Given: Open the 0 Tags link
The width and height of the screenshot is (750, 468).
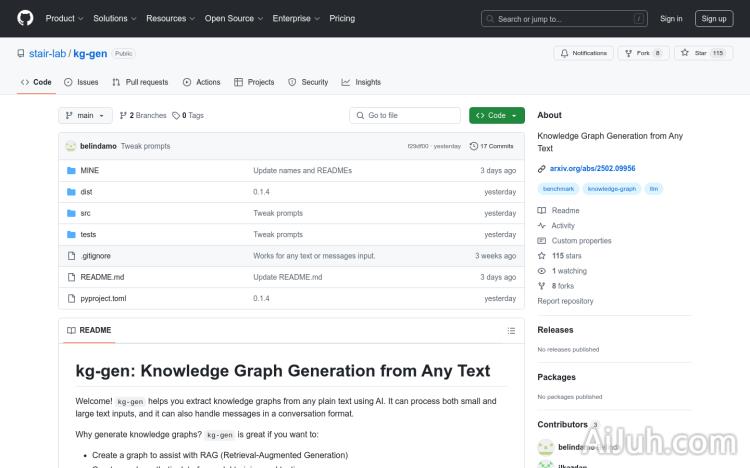Looking at the screenshot, I should pos(188,116).
